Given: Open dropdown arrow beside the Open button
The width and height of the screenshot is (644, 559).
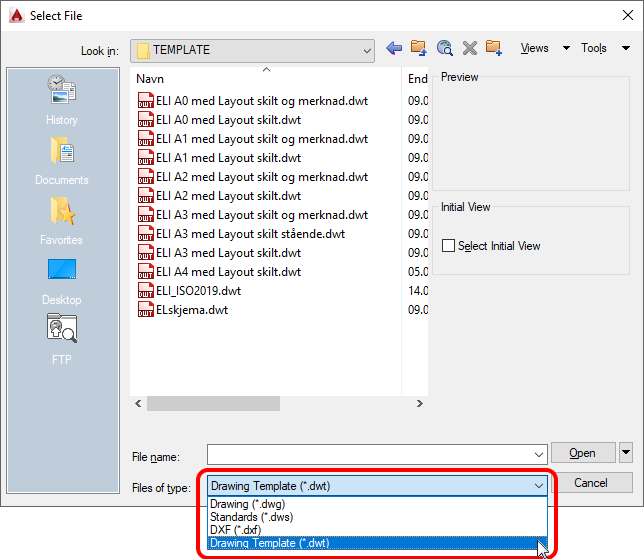Looking at the screenshot, I should [626, 453].
